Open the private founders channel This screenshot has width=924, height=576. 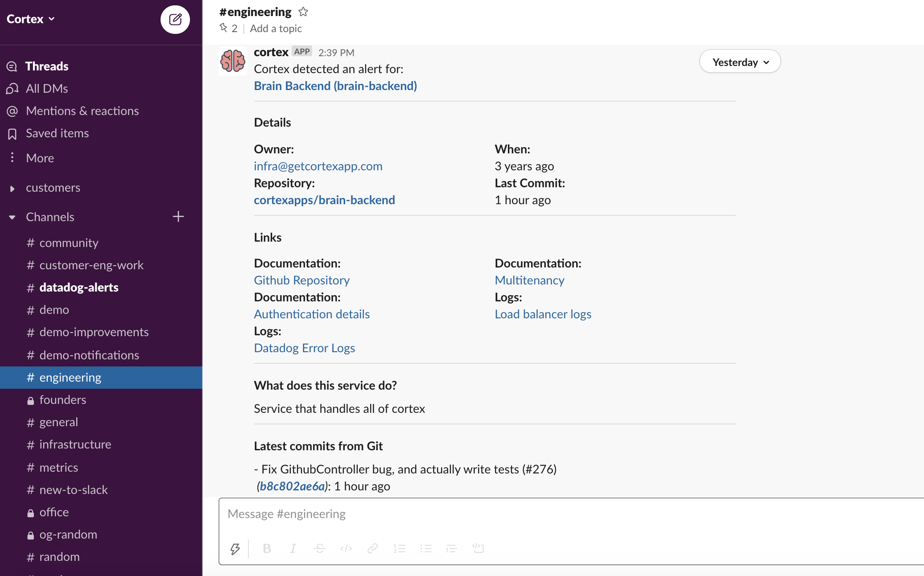(x=101, y=400)
